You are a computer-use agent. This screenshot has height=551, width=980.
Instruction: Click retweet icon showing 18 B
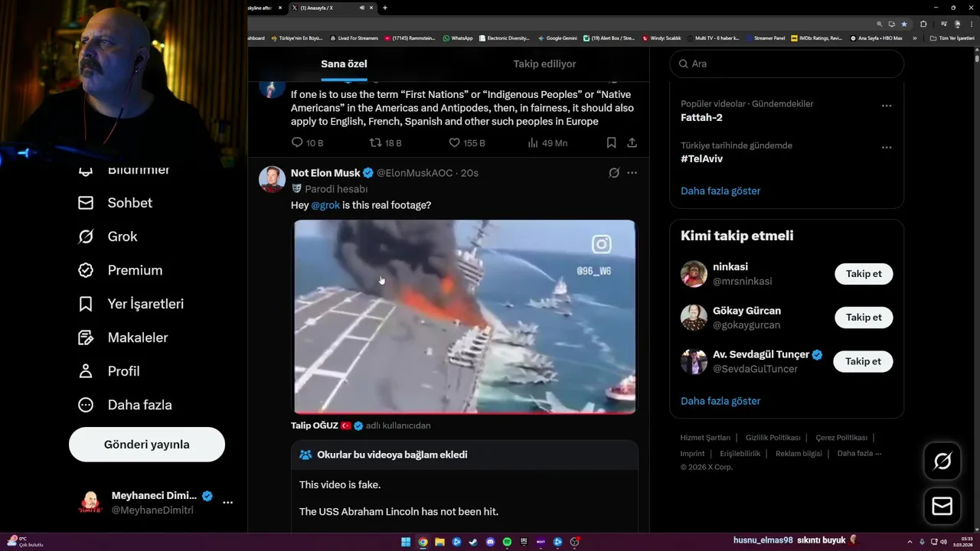[x=375, y=142]
